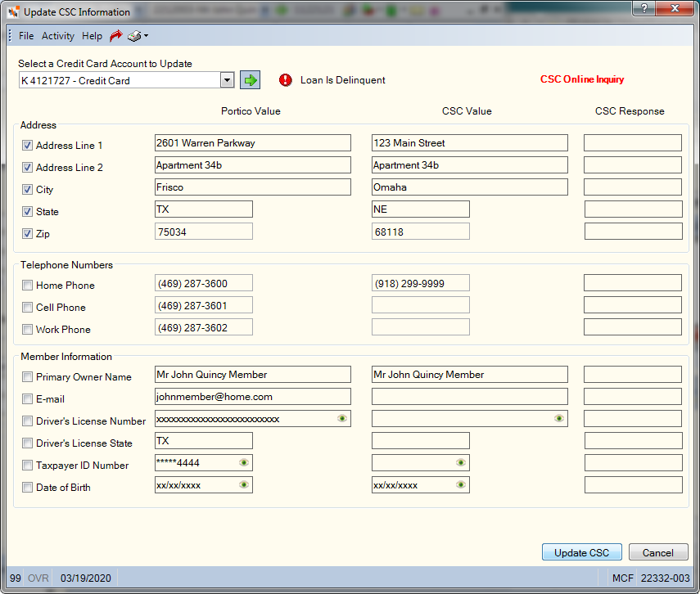Click the CSC State field showing NE

[x=421, y=209]
